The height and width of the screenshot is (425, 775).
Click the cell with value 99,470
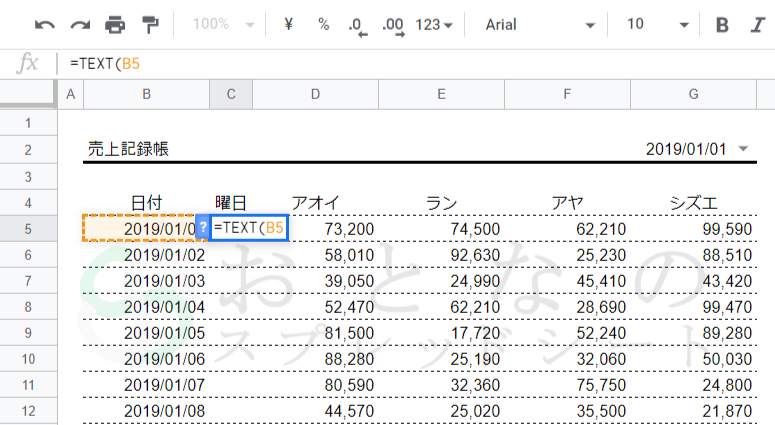click(x=693, y=307)
